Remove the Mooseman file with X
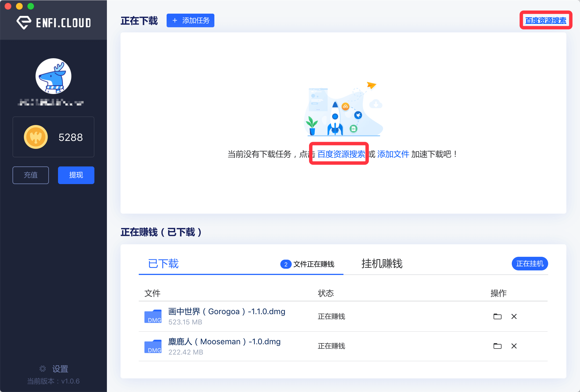The image size is (580, 392). coord(514,346)
